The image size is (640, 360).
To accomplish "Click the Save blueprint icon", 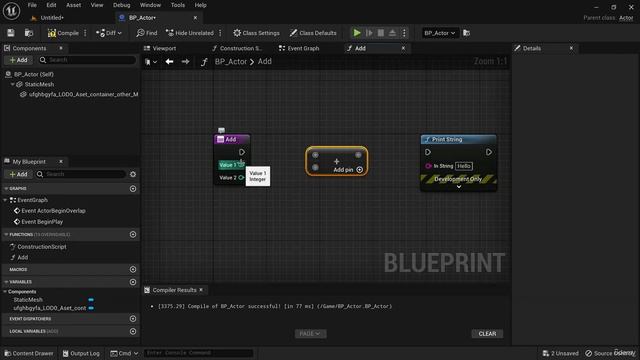I will pyautogui.click(x=11, y=33).
